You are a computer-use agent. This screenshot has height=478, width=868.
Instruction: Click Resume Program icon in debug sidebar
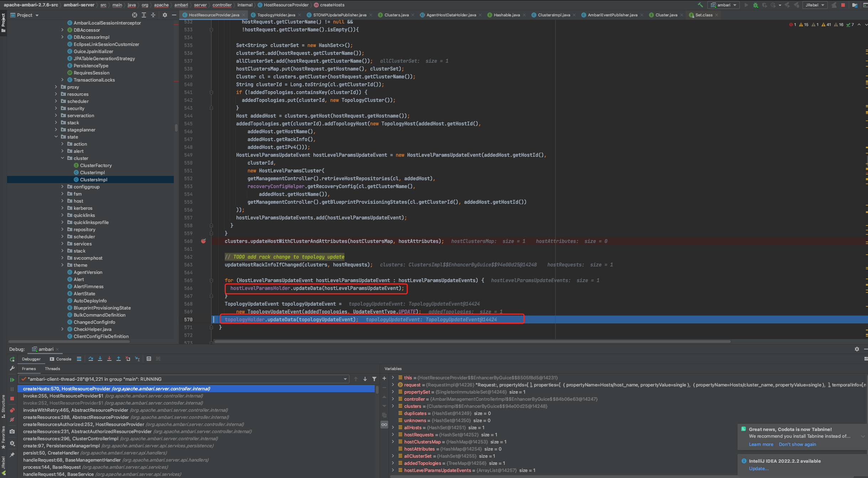12,380
